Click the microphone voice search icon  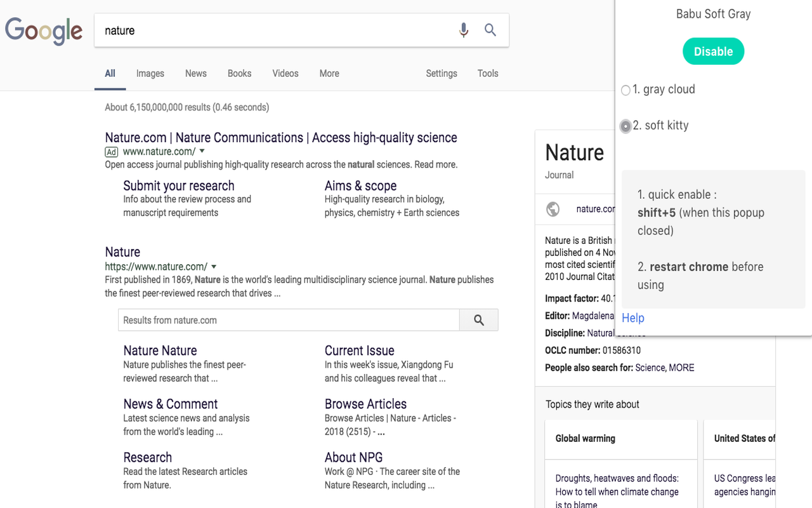click(x=464, y=30)
